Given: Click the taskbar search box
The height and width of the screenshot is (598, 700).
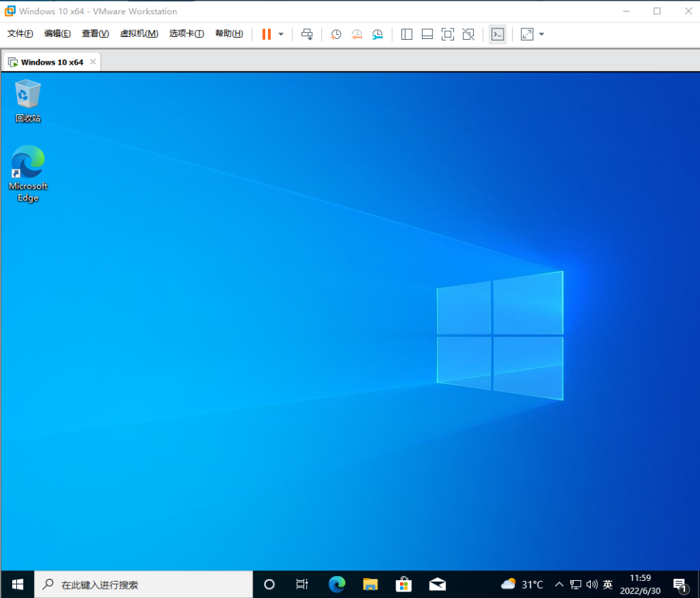Looking at the screenshot, I should point(143,584).
